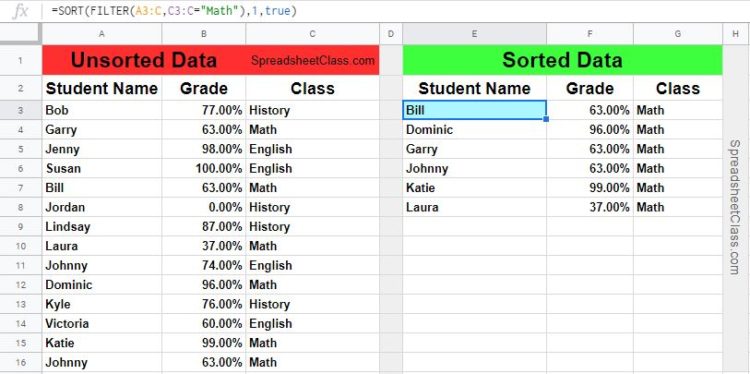Click the red SpreadsheetClass.com cell text
The width and height of the screenshot is (750, 374).
click(x=312, y=61)
